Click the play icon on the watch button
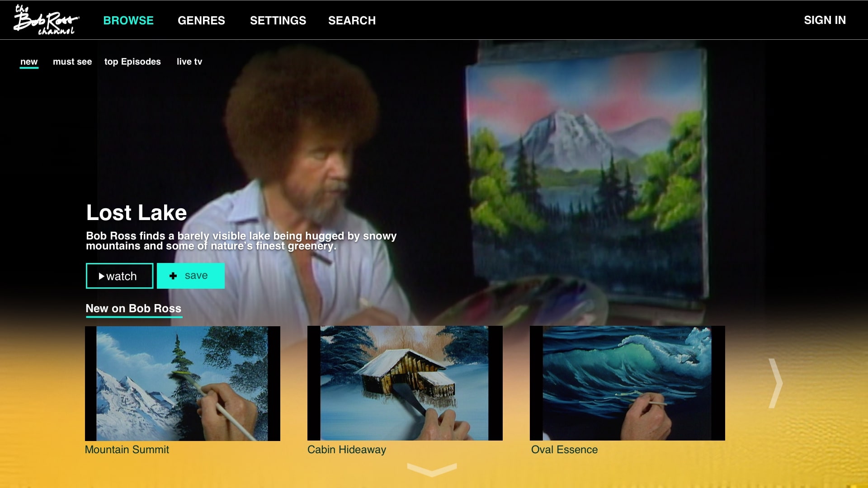Image resolution: width=868 pixels, height=488 pixels. tap(102, 276)
